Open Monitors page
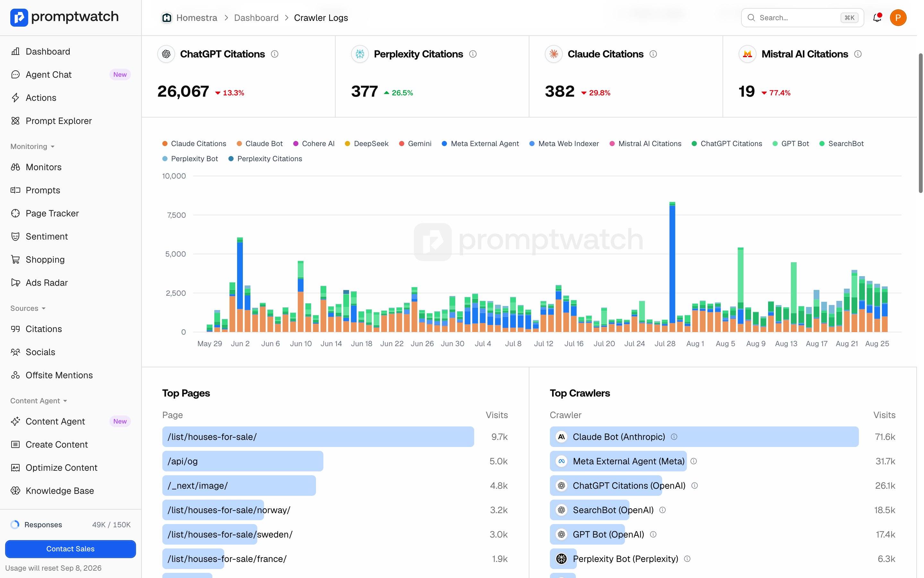The image size is (924, 578). pyautogui.click(x=71, y=167)
